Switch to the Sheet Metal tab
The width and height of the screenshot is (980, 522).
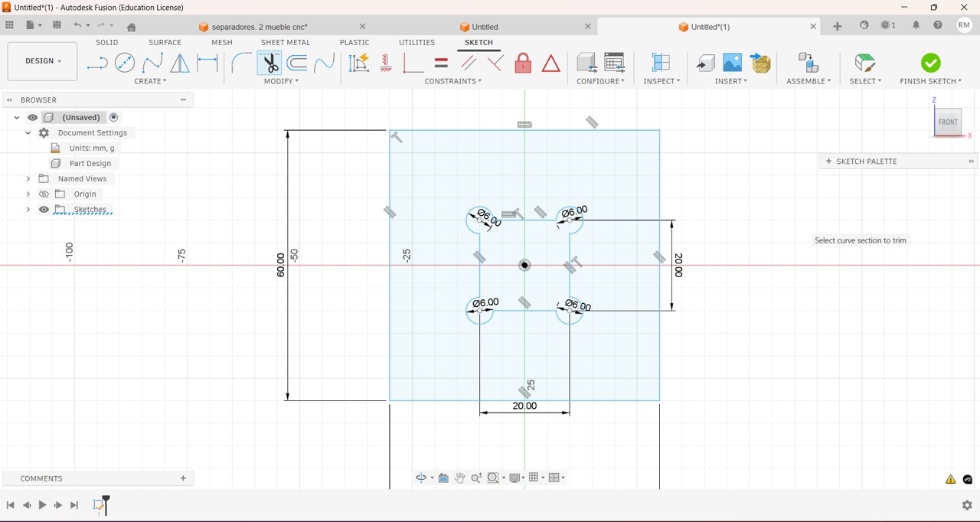(286, 43)
